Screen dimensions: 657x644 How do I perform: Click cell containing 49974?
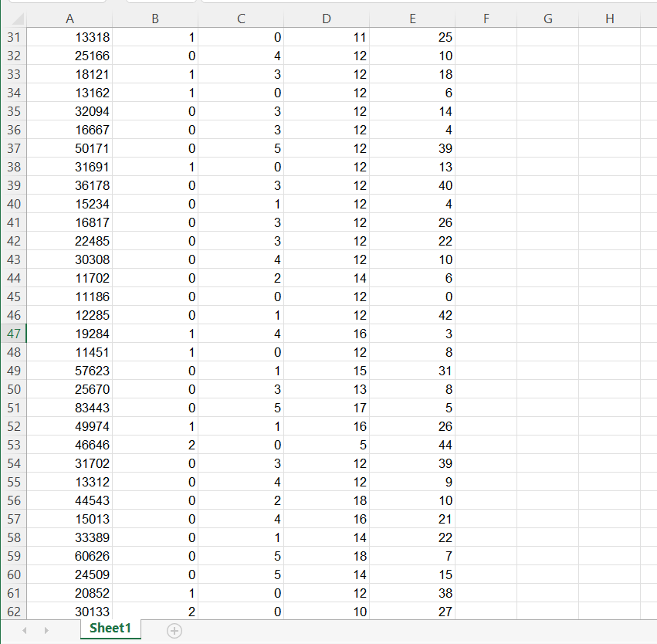(x=69, y=426)
